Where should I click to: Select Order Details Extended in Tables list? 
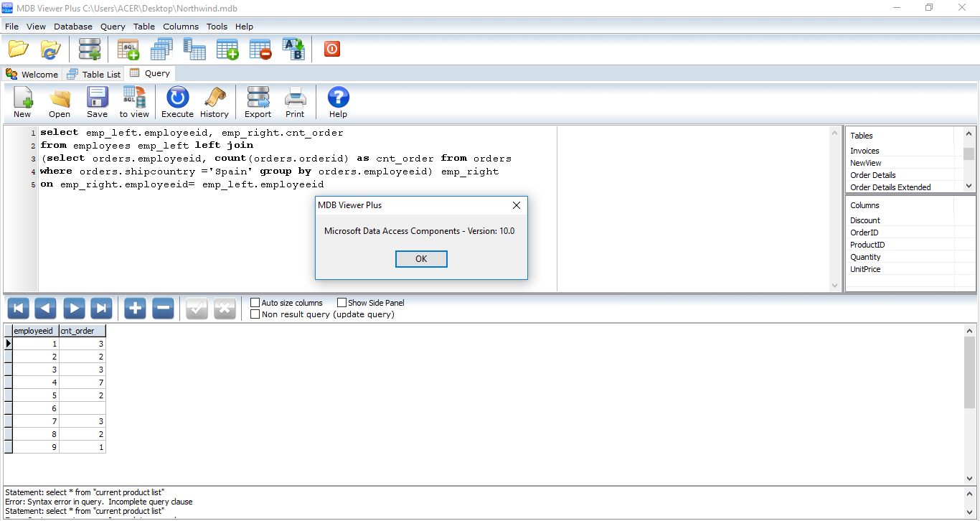tap(890, 187)
